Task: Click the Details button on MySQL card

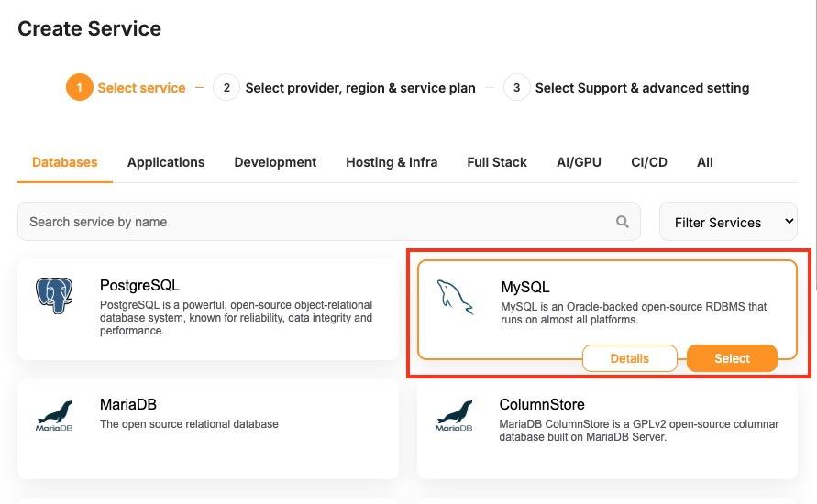Action: pyautogui.click(x=629, y=358)
